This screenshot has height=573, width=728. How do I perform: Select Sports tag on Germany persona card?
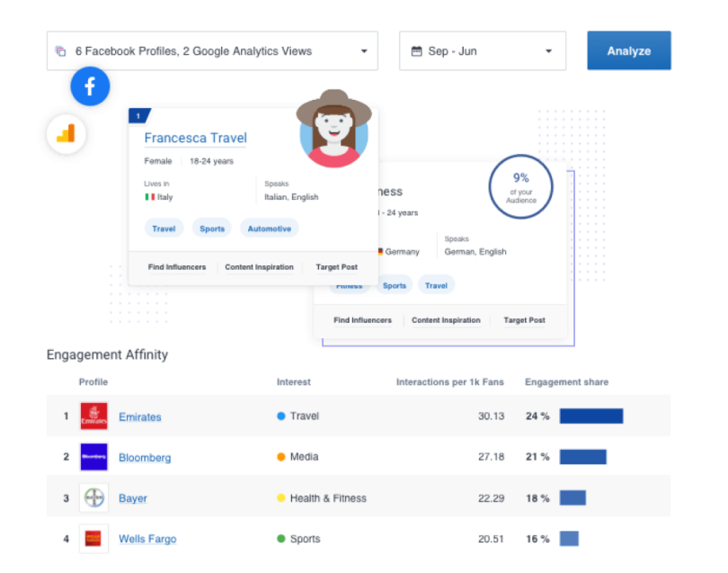click(395, 285)
